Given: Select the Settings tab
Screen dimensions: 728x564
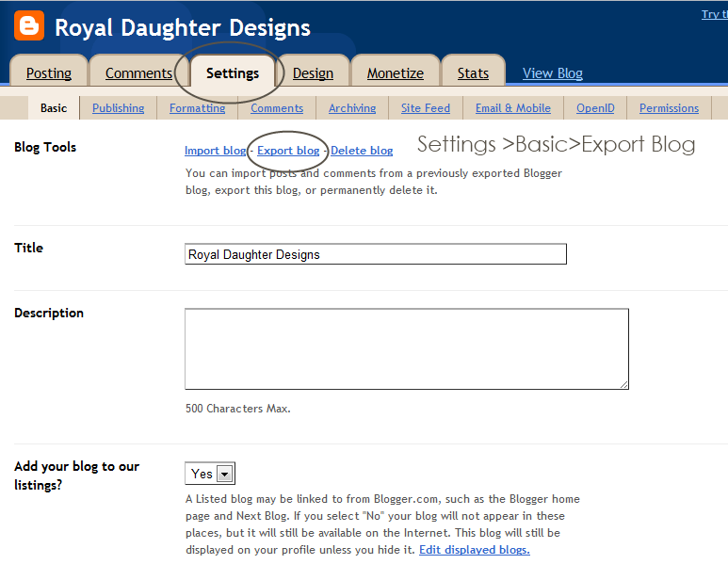Looking at the screenshot, I should coord(233,73).
